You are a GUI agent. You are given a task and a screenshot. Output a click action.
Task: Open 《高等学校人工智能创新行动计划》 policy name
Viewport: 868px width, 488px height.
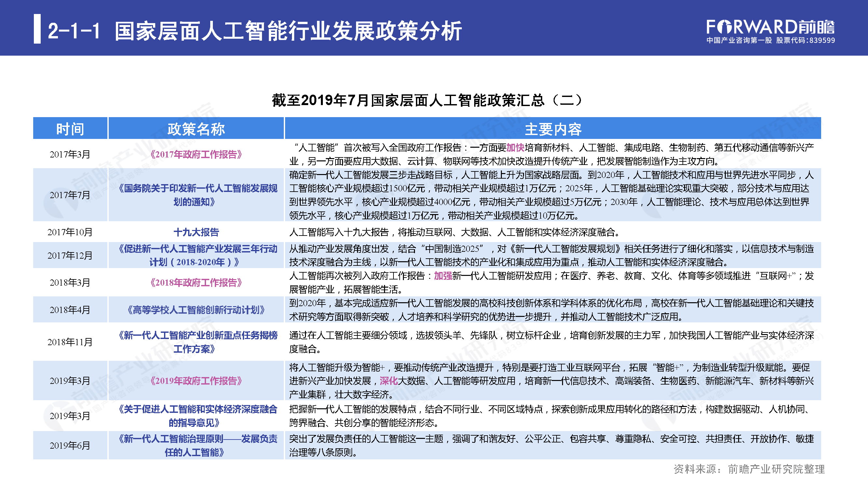[x=196, y=310]
